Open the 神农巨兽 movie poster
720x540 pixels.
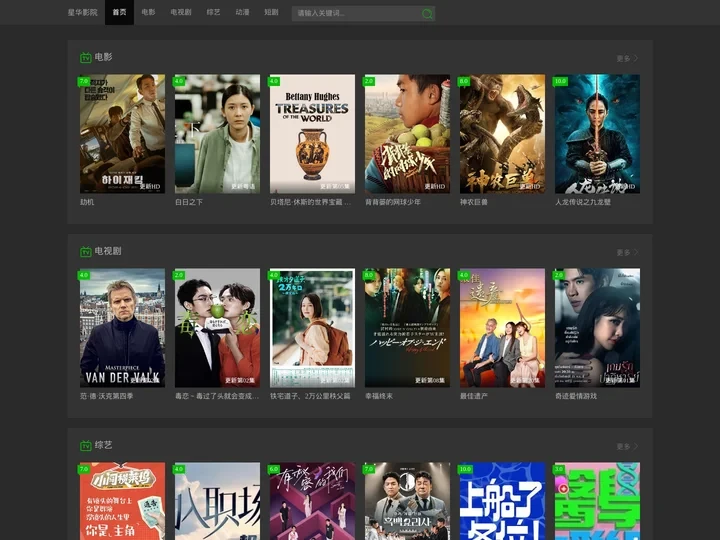[503, 134]
